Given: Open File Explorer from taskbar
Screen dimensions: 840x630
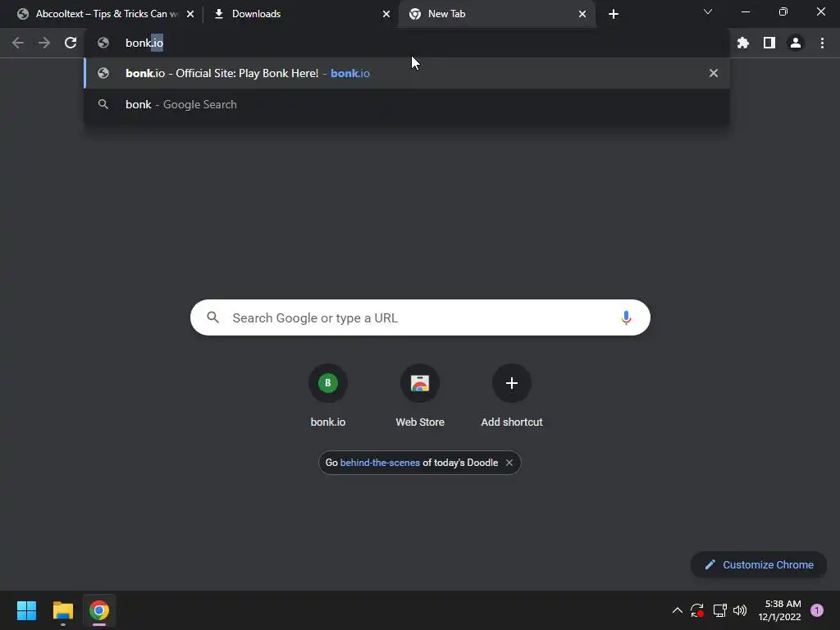Looking at the screenshot, I should click(62, 610).
